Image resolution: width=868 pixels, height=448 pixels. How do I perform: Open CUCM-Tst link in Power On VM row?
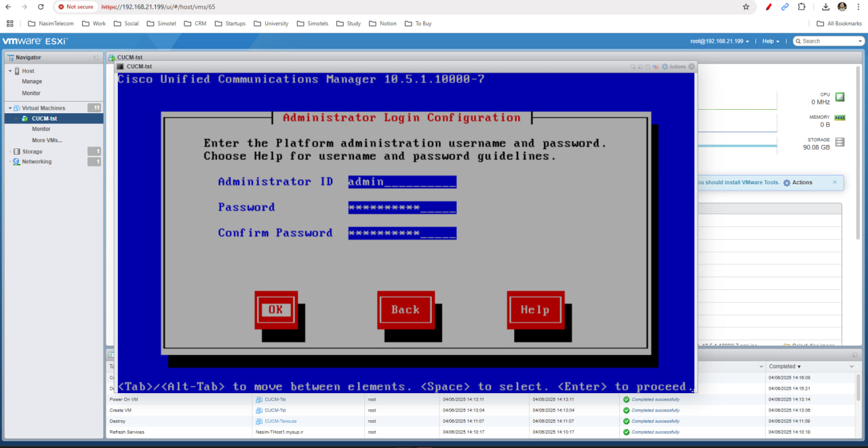pos(275,399)
